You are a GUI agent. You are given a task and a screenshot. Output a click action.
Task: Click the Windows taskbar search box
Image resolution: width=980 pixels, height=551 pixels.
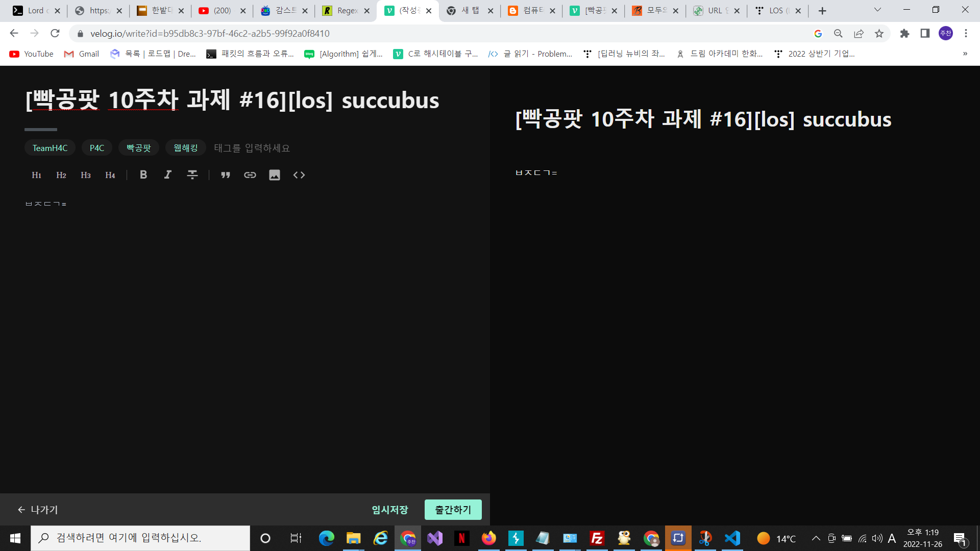140,538
